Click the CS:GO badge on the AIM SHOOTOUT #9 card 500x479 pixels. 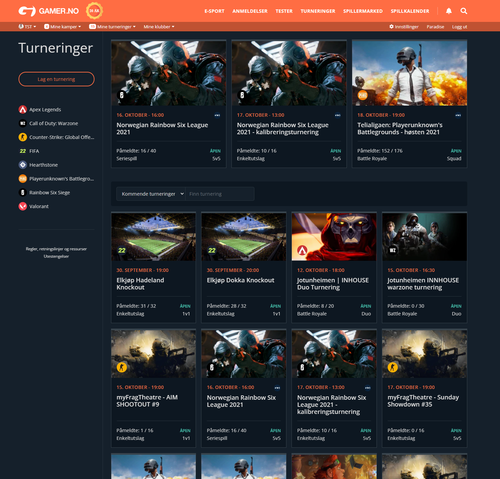122,367
